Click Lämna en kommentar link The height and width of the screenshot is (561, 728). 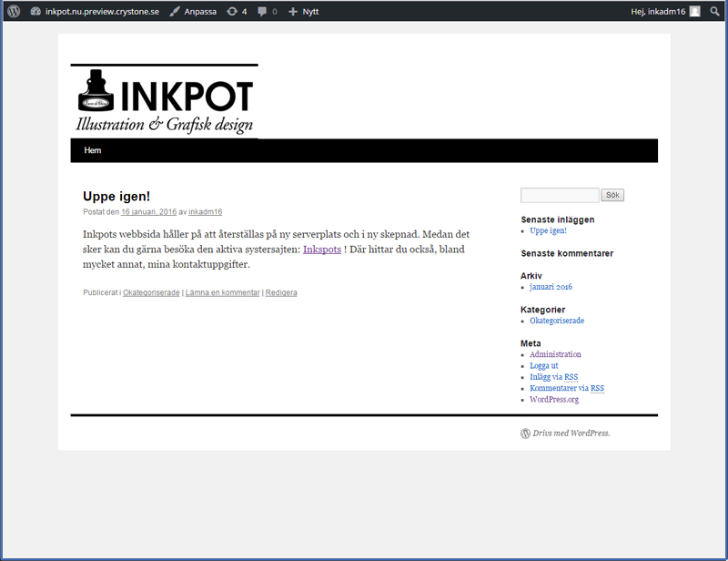pos(222,292)
